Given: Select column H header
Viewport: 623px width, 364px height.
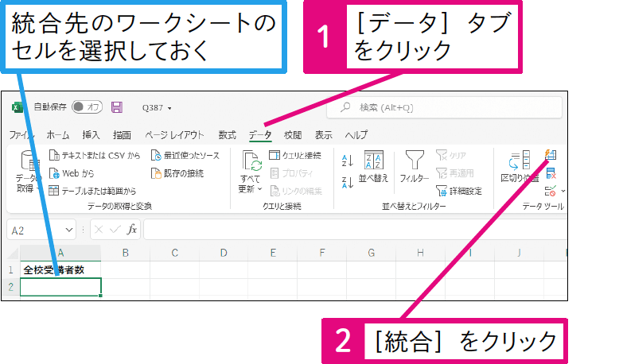Looking at the screenshot, I should point(420,253).
